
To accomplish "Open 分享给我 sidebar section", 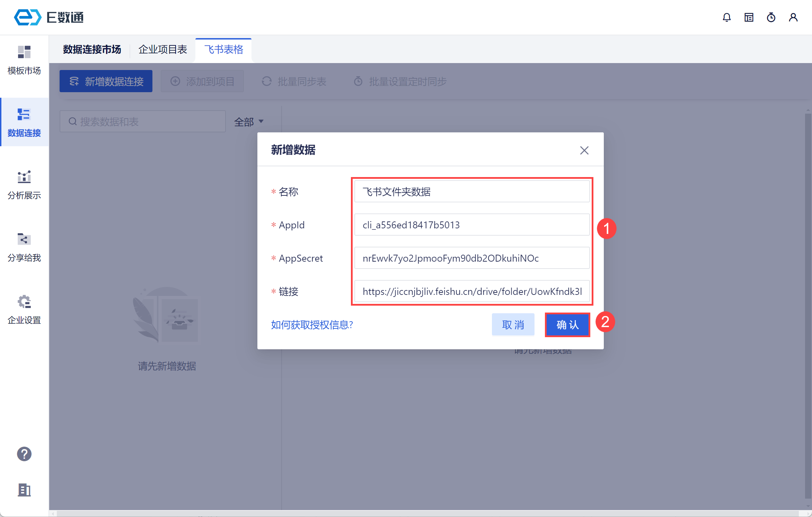I will (24, 247).
